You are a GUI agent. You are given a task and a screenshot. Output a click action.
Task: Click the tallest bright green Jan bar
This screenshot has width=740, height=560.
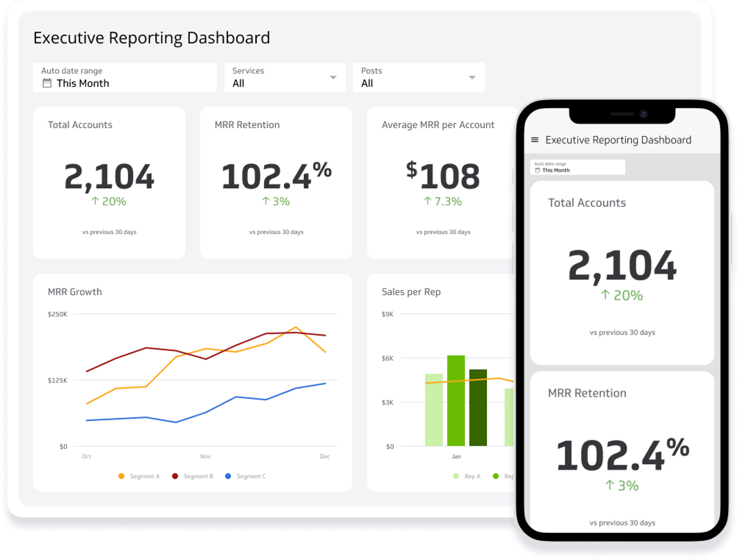(x=456, y=400)
